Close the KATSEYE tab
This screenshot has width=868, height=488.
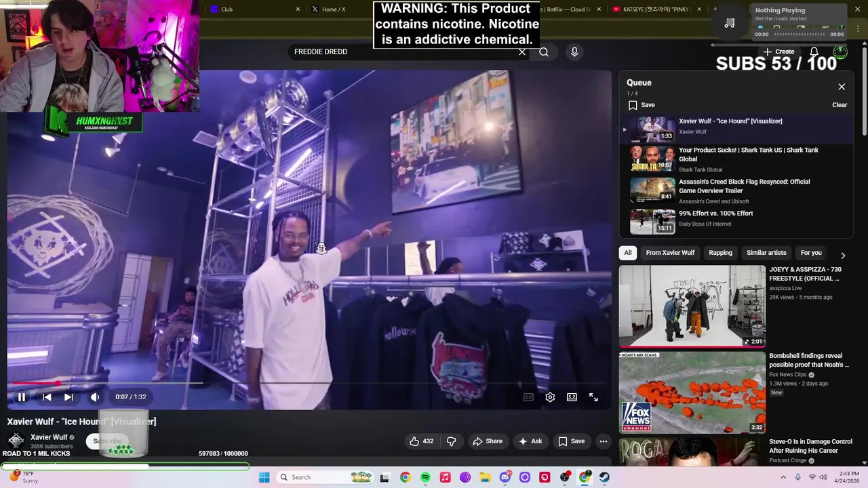pyautogui.click(x=701, y=9)
